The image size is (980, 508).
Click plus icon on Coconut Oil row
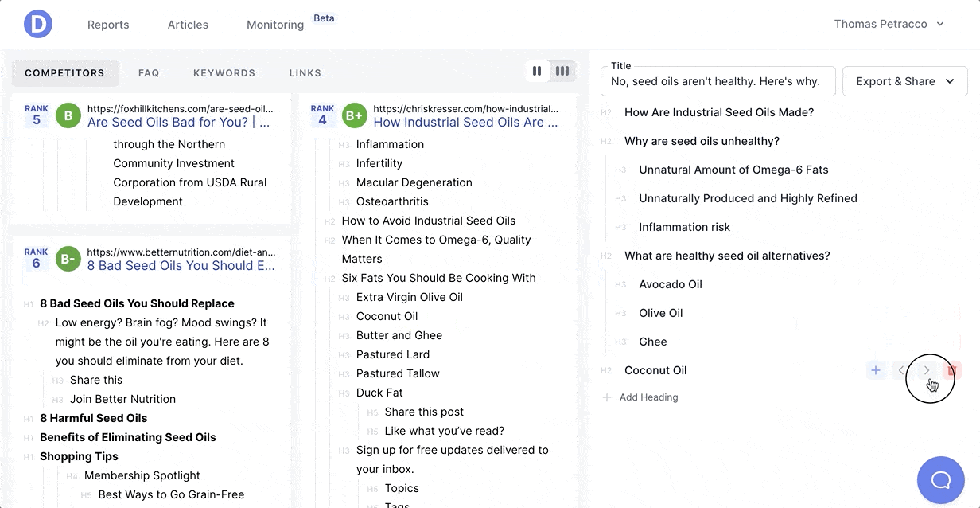click(876, 370)
